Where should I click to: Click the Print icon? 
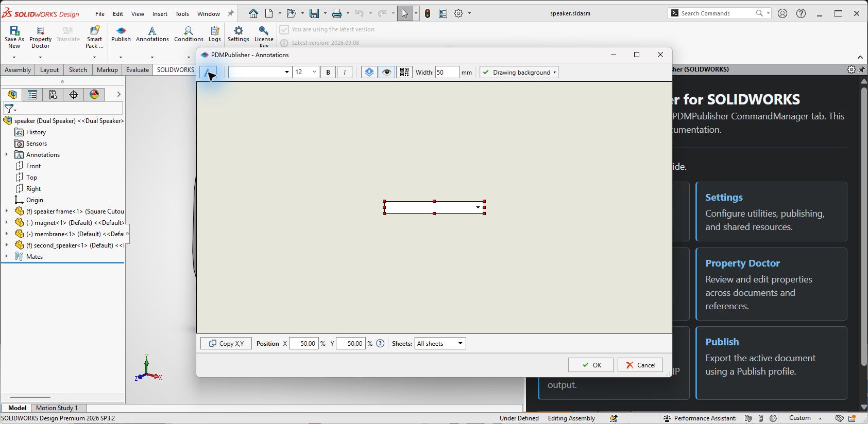click(337, 13)
